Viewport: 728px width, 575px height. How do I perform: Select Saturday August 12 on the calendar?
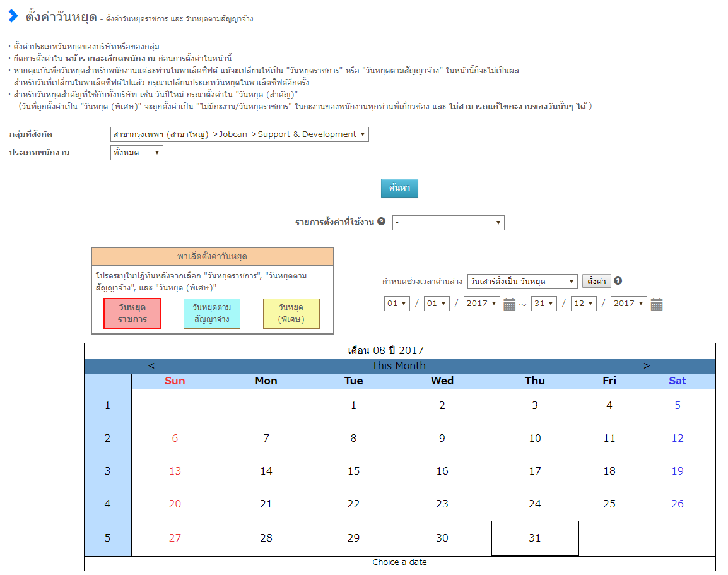(x=678, y=438)
